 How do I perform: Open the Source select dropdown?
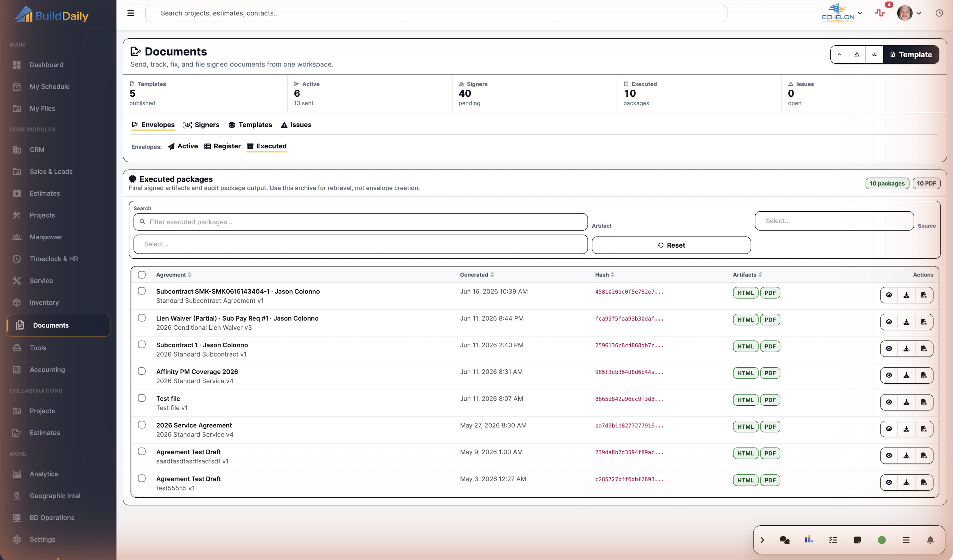361,244
